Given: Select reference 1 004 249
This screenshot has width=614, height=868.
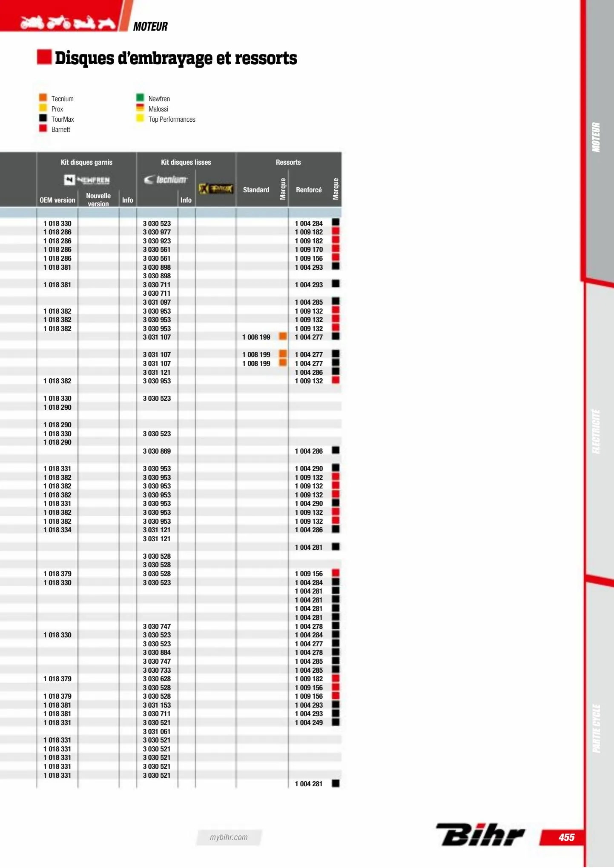Looking at the screenshot, I should [x=309, y=722].
